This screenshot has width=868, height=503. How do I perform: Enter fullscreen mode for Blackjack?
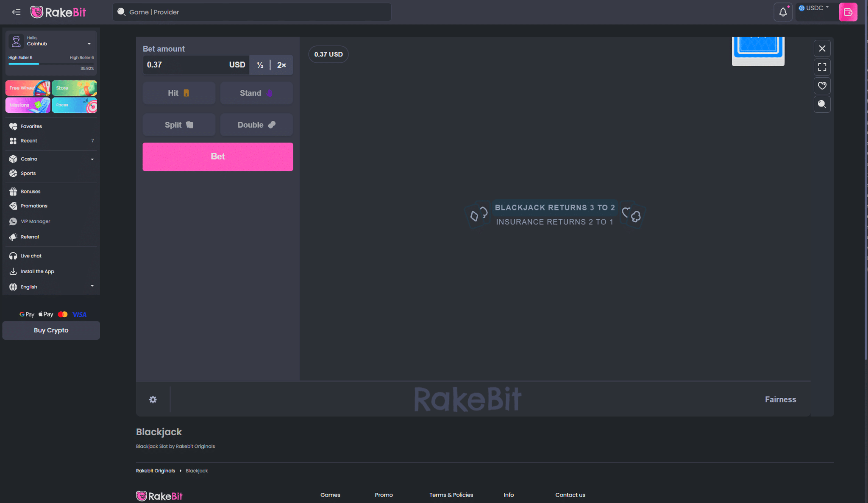point(822,67)
